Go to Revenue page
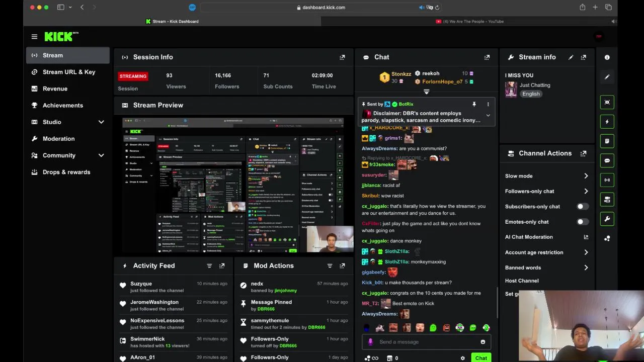The width and height of the screenshot is (644, 362). pyautogui.click(x=68, y=88)
